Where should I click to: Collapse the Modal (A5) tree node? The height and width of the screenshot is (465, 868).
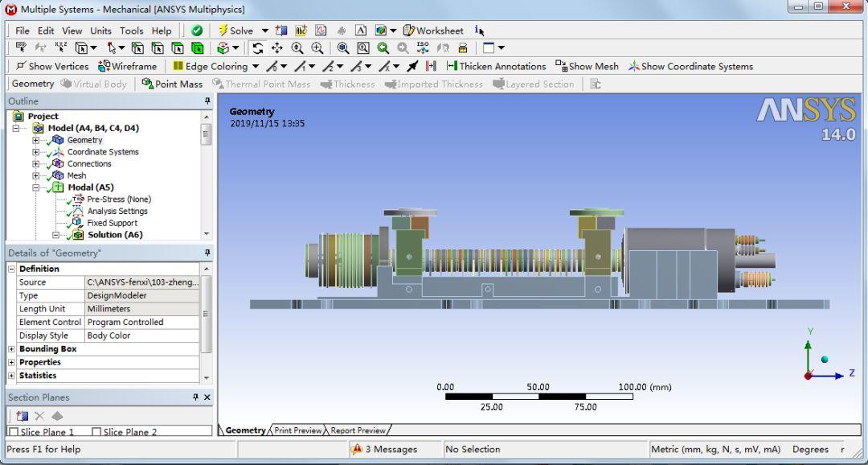[36, 187]
